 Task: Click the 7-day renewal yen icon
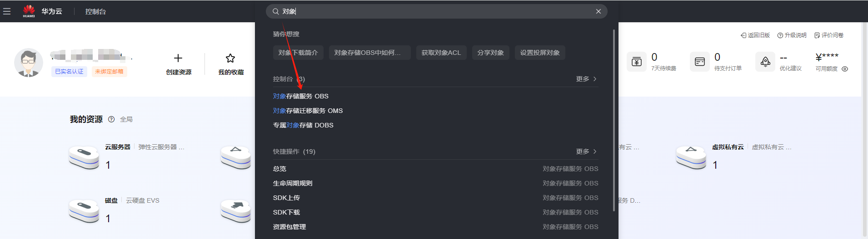(x=637, y=62)
